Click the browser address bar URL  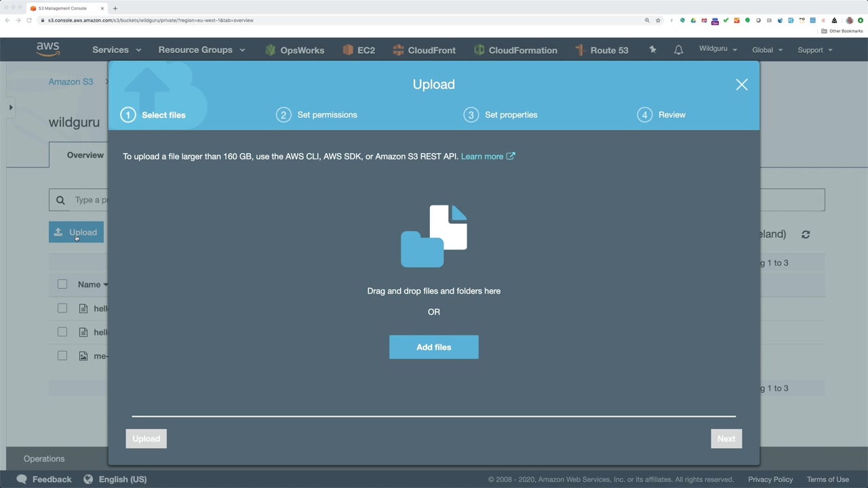point(151,20)
